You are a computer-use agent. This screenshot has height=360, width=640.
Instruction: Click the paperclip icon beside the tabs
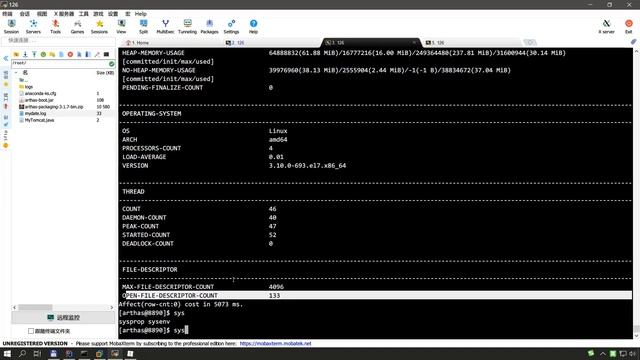click(633, 42)
